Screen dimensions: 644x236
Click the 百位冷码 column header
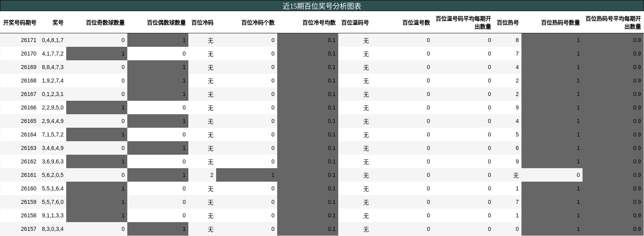(202, 23)
